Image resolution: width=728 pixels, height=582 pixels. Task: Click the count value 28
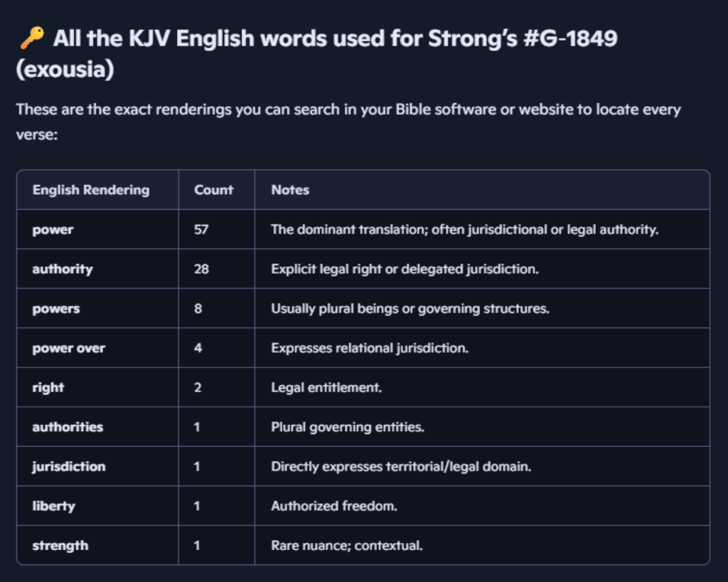coord(201,269)
